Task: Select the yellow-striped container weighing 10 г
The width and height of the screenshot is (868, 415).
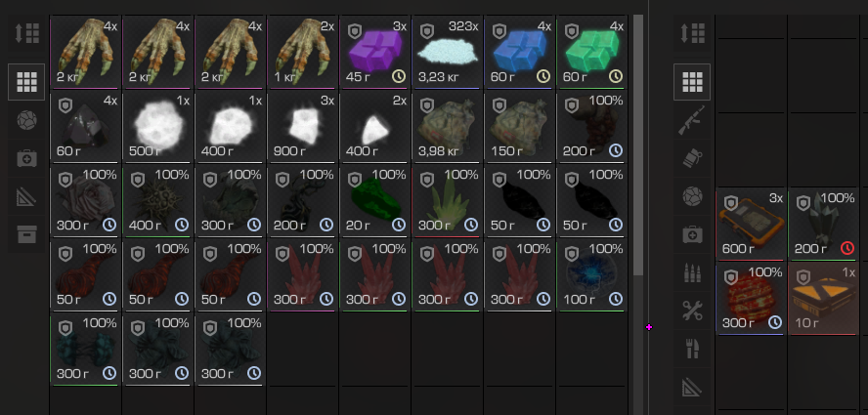Action: coord(823,299)
